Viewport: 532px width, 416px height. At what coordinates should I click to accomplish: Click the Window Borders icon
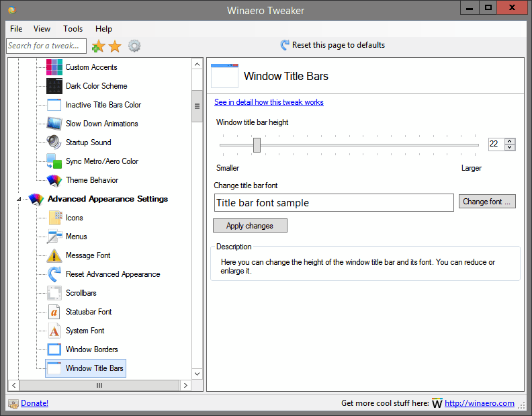coord(54,349)
